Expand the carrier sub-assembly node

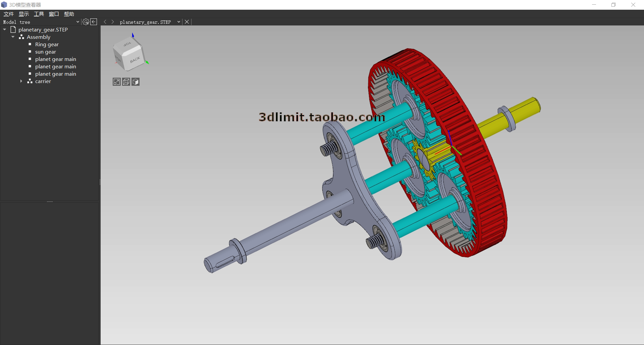click(x=21, y=81)
